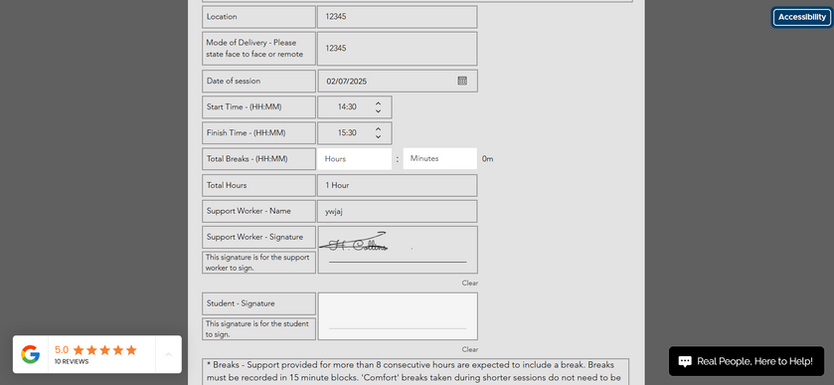Click the Start Time 14:30 field

[355, 107]
